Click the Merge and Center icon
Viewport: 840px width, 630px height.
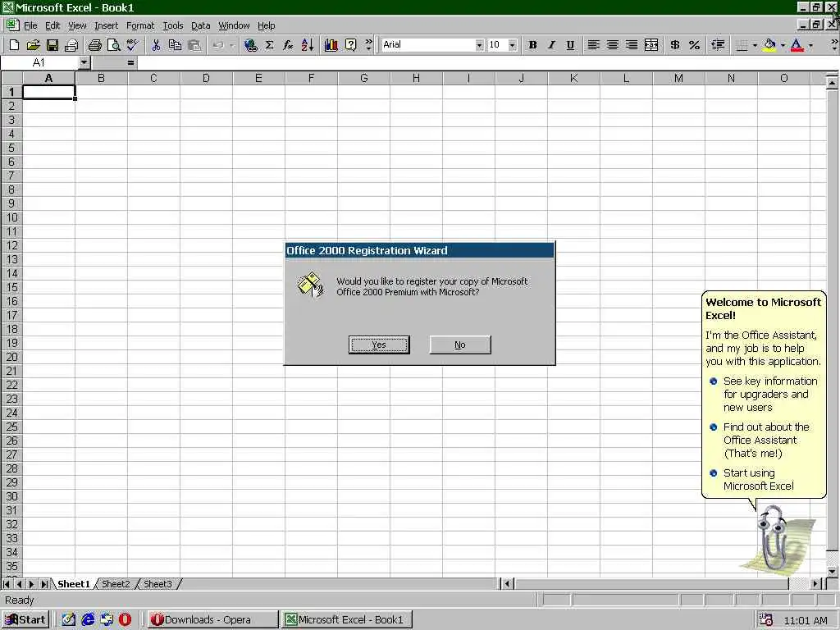click(x=651, y=45)
